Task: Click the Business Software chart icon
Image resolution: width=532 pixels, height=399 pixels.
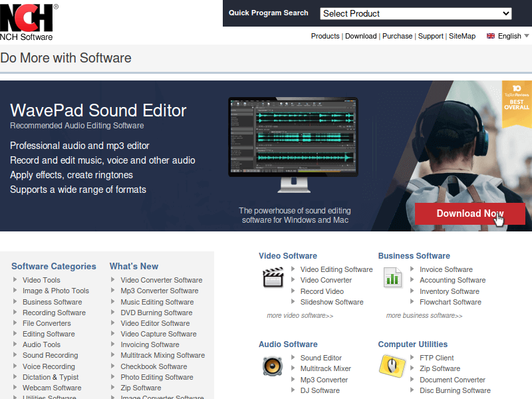Action: pyautogui.click(x=392, y=277)
